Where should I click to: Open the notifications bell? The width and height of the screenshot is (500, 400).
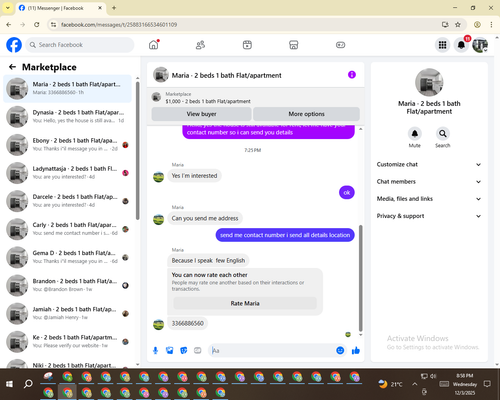[x=461, y=45]
